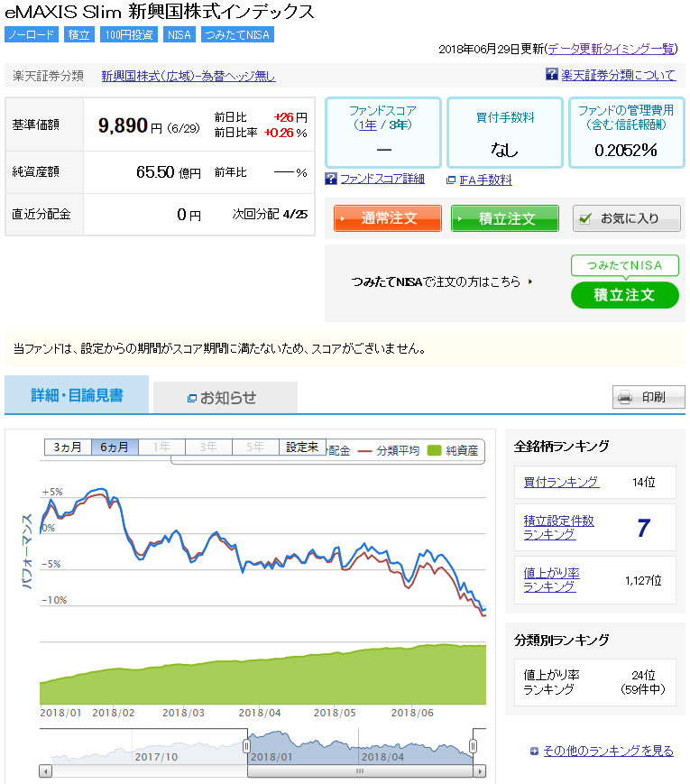Click the 9,890 円 base price value

[130, 125]
